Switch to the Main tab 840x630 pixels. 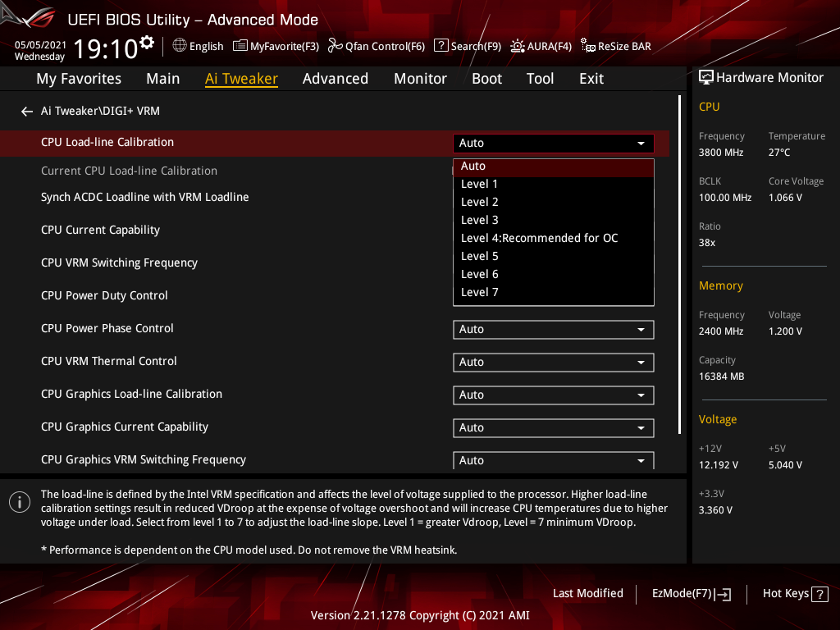coord(163,79)
